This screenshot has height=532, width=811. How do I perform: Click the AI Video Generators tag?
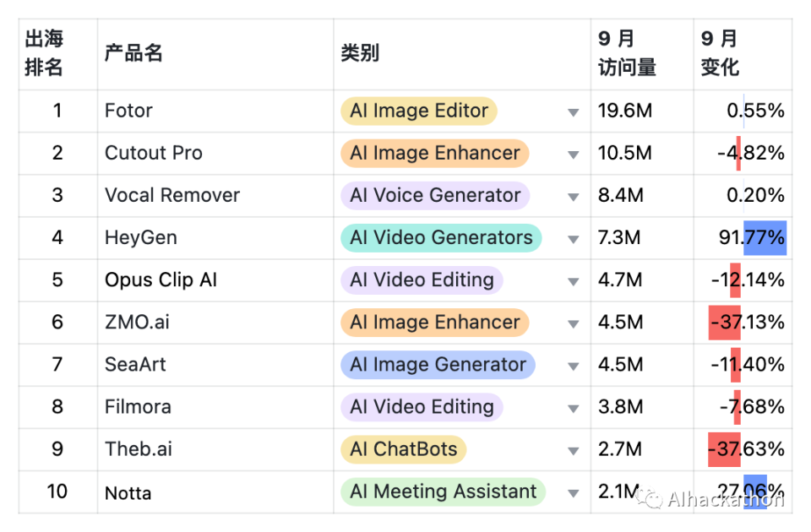click(x=441, y=237)
